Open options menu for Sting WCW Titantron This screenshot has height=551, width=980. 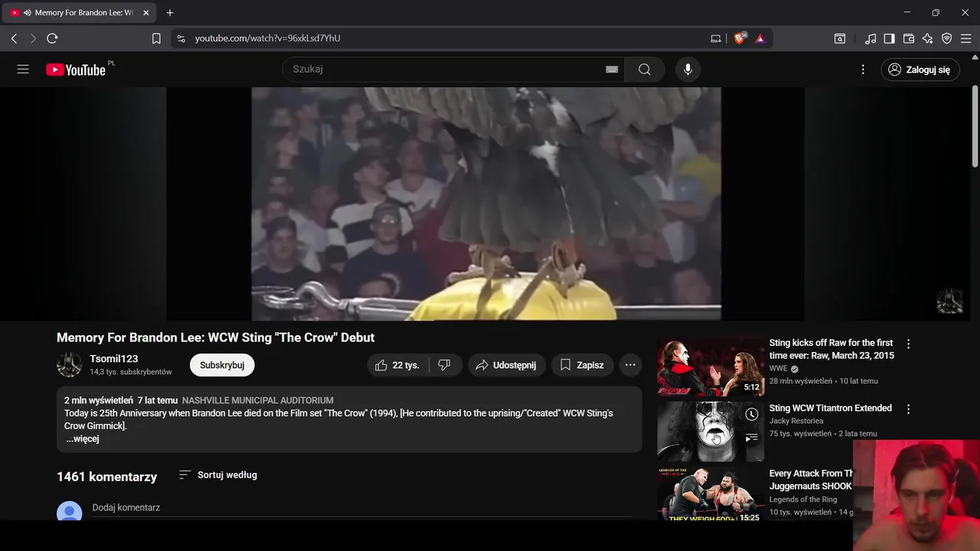908,409
